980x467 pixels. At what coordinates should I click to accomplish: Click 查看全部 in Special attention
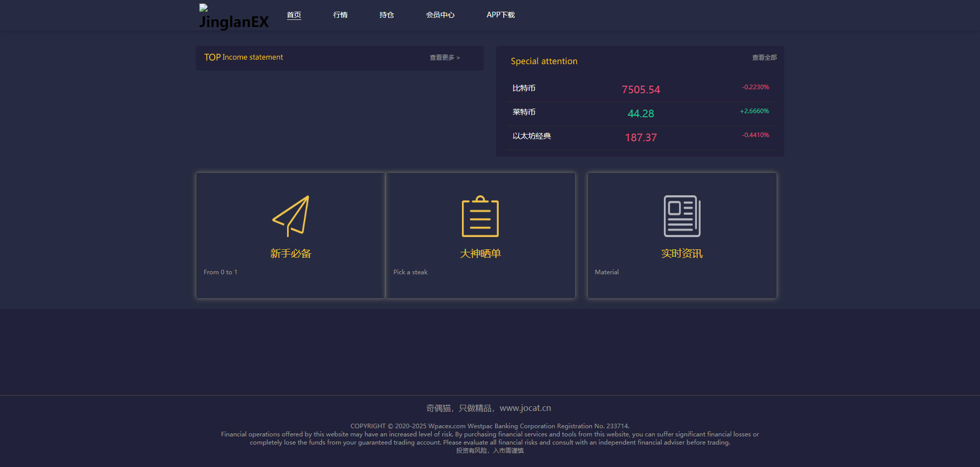click(x=764, y=58)
